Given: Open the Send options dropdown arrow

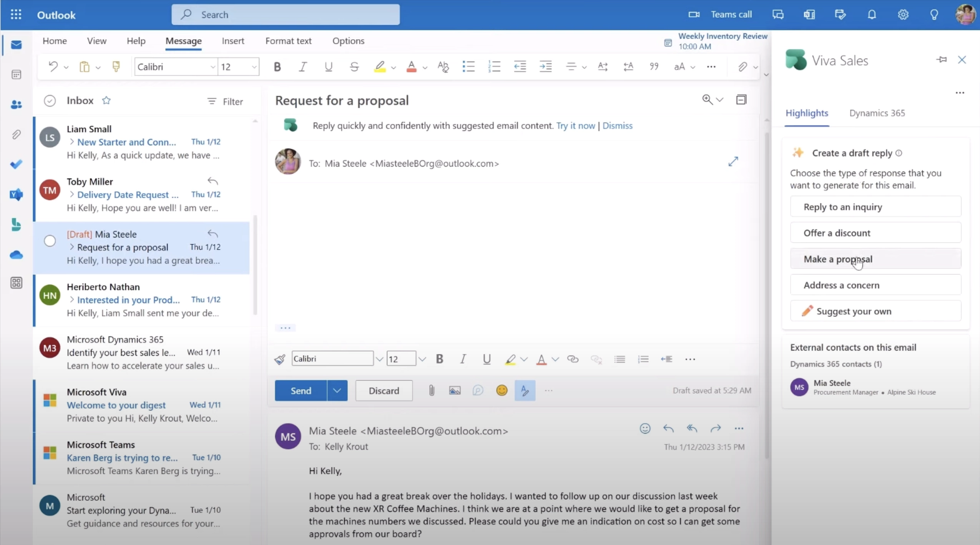Looking at the screenshot, I should [337, 390].
